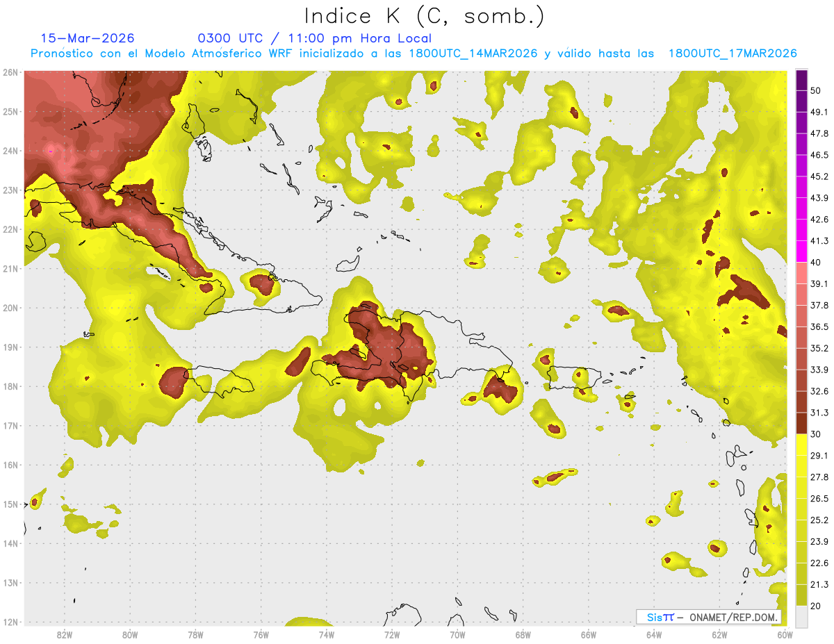Image resolution: width=834 pixels, height=644 pixels.
Task: Click the 'SisTT - ONAMET/REP.DOM.' label box
Action: click(x=709, y=617)
